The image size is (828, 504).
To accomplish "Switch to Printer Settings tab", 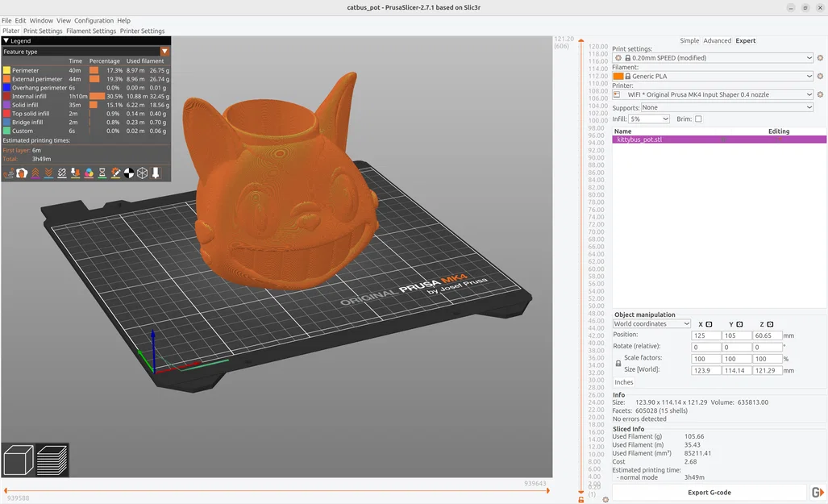I will pyautogui.click(x=142, y=31).
